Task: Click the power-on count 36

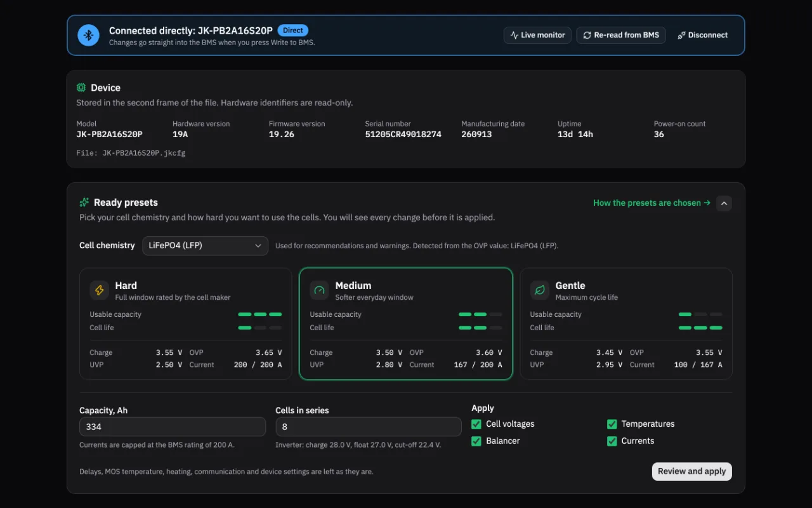Action: (659, 135)
